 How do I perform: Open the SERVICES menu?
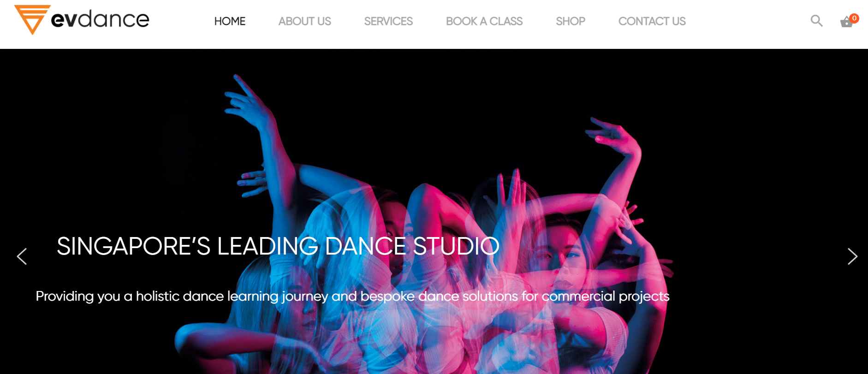[388, 21]
